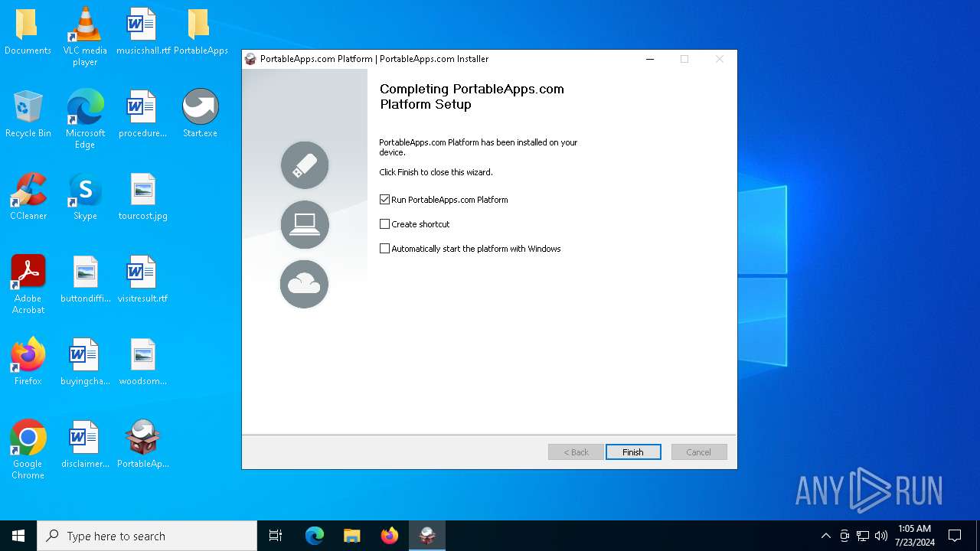980x551 pixels.
Task: Launch VLC media player shortcut
Action: [85, 36]
